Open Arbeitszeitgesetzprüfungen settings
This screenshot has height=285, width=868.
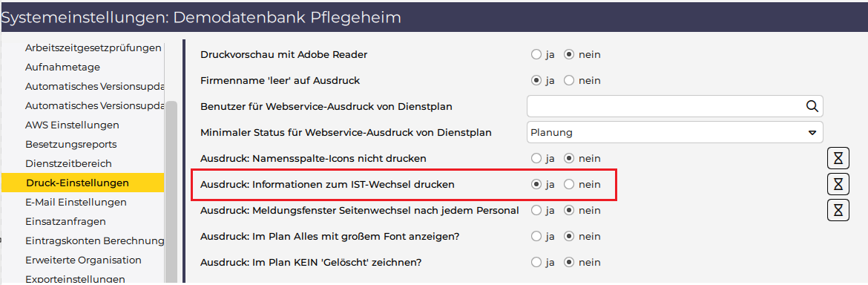point(93,48)
